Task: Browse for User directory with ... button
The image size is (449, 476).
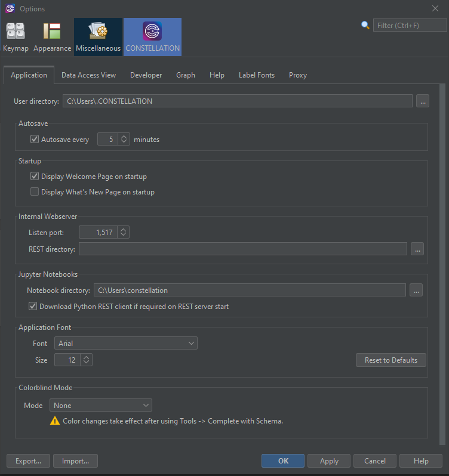Action: (x=423, y=101)
